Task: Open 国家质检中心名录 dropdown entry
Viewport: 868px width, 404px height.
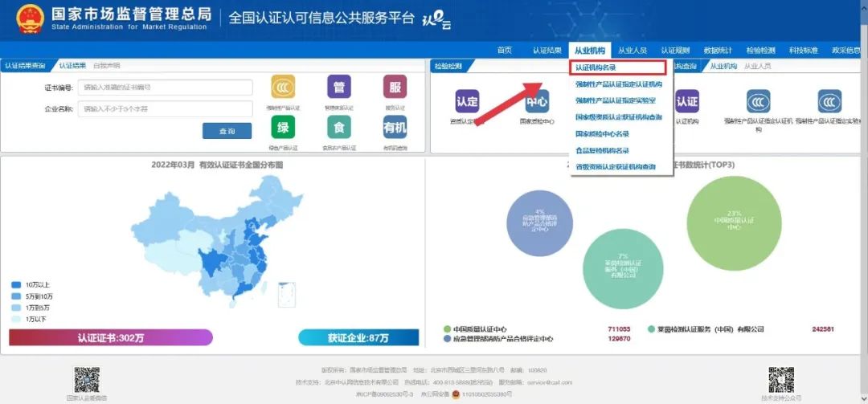Action: click(603, 133)
